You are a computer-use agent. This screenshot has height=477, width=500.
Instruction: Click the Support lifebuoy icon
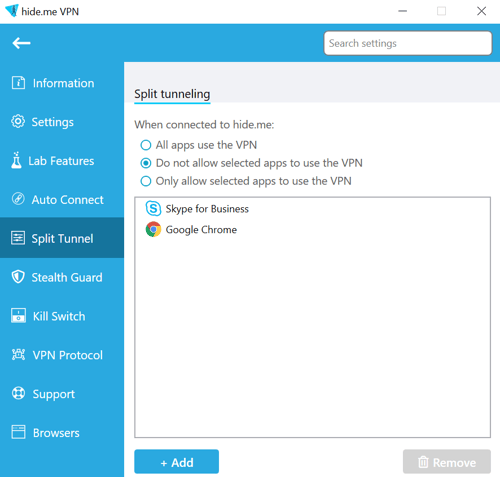tap(18, 393)
